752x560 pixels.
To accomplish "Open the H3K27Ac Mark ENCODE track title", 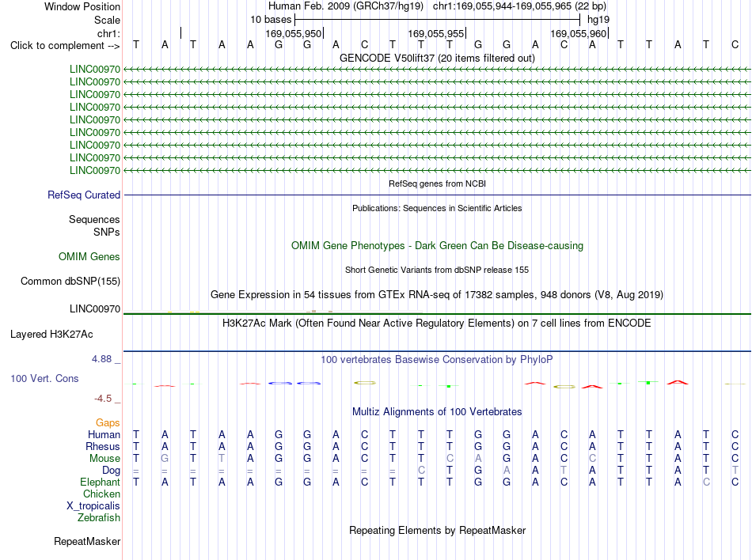I will (x=437, y=324).
